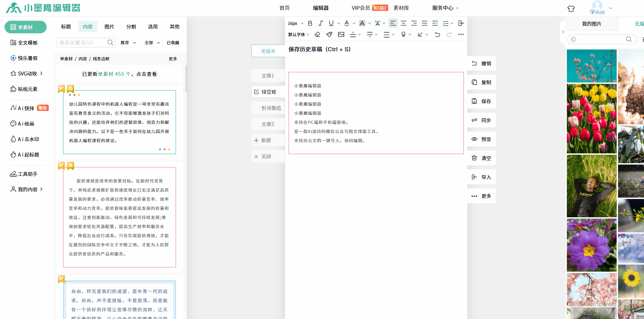Click the 保存 save button
The width and height of the screenshot is (644, 319).
[x=482, y=101]
